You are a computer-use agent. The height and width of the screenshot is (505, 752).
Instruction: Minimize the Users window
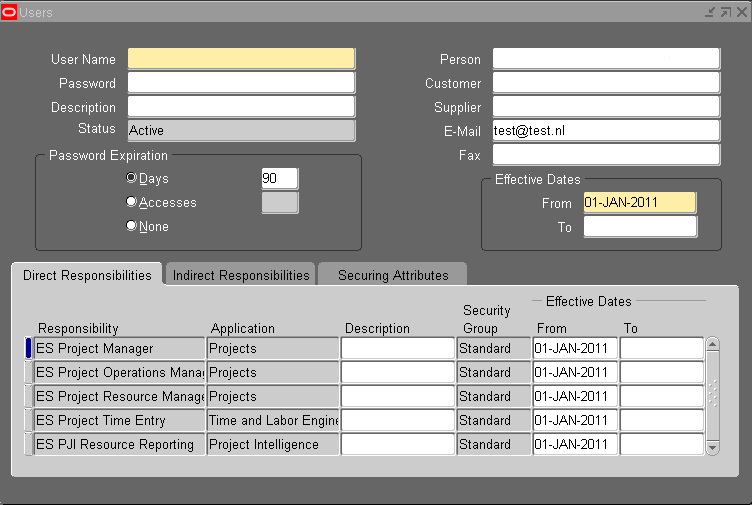coord(710,12)
